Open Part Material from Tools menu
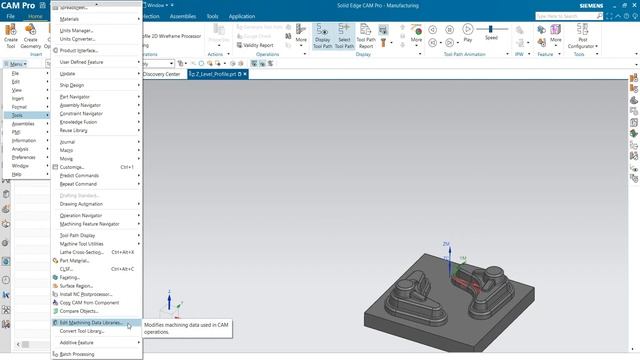The width and height of the screenshot is (640, 360). point(97,260)
